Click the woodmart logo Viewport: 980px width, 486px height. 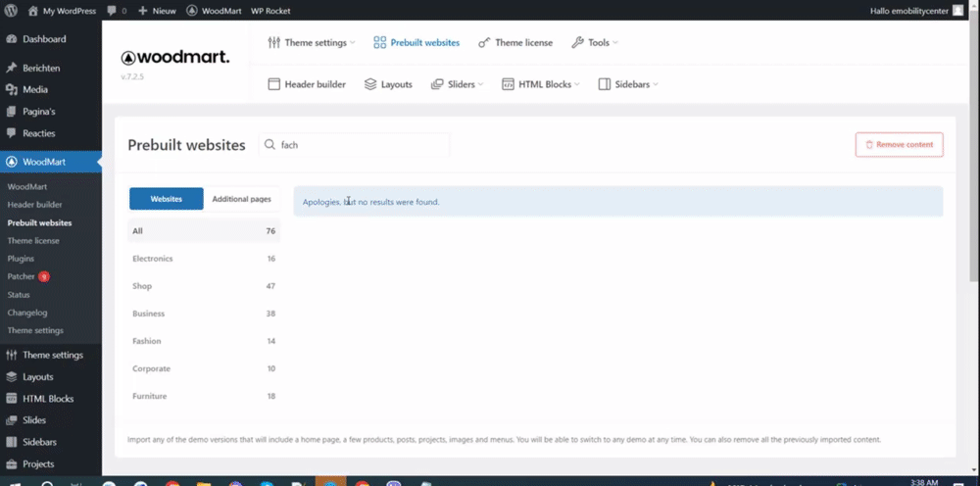[x=175, y=58]
